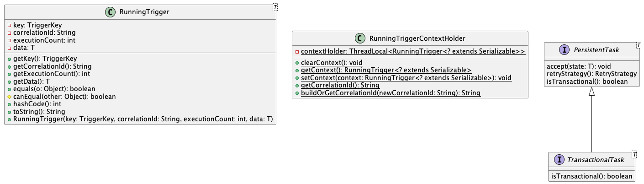Click the generic T box on RunningTrigger
Viewport: 644px width, 184px height.
click(274, 6)
